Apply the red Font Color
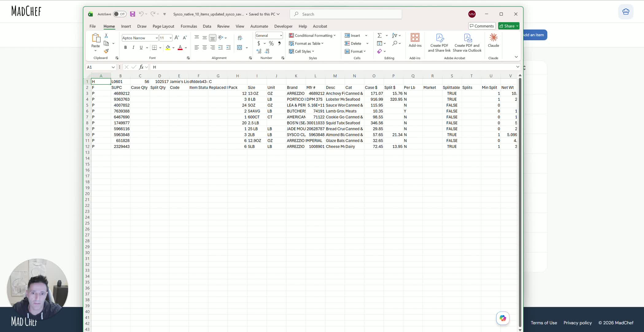Screen dimensions: 644x332 pos(180,47)
